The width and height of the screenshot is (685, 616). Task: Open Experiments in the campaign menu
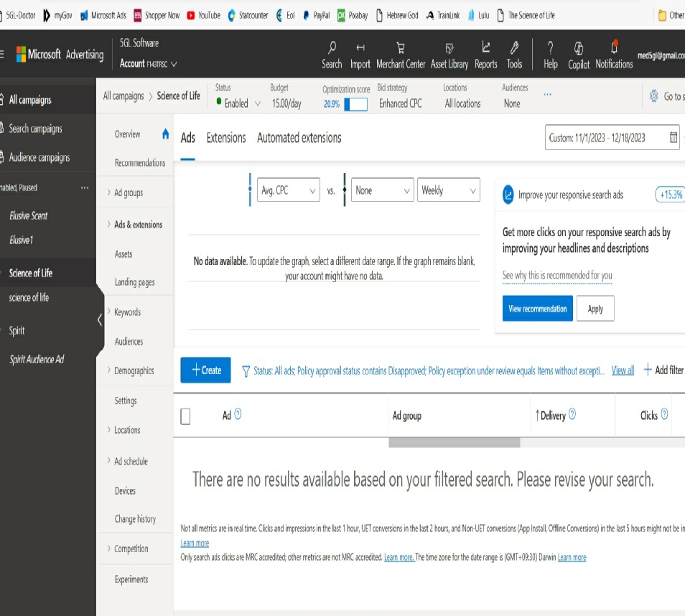coord(131,579)
